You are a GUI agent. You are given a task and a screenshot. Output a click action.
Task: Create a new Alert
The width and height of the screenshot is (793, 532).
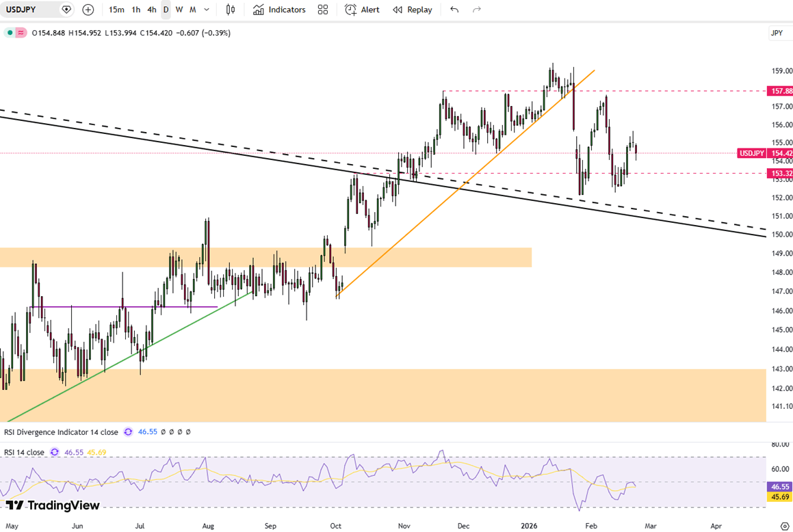[362, 10]
